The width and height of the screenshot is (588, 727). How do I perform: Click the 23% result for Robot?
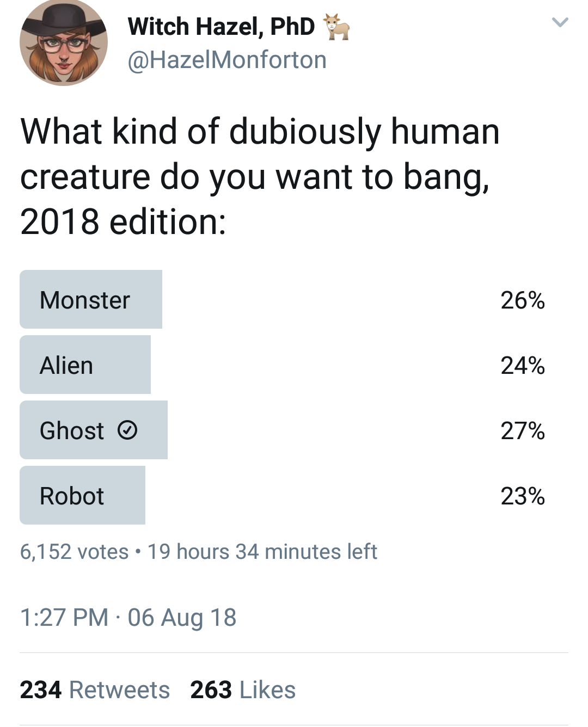coord(523,496)
